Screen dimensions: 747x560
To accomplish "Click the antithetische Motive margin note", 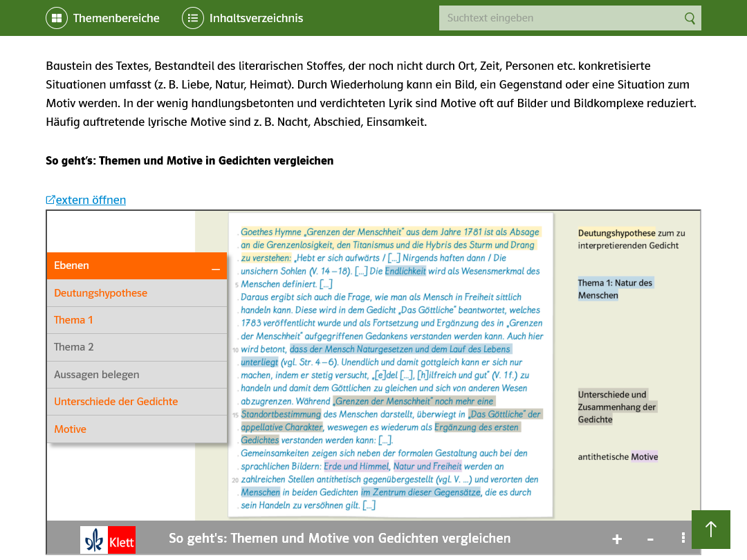I will point(618,457).
